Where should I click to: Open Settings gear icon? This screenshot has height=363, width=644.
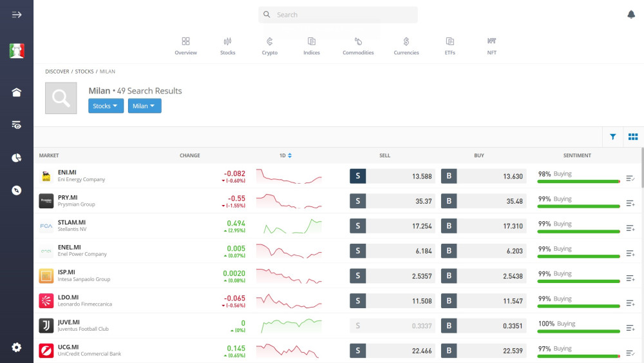coord(17,348)
